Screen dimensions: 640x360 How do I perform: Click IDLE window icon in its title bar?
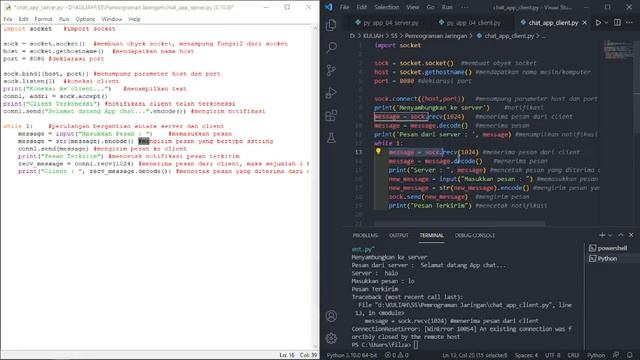(x=7, y=7)
